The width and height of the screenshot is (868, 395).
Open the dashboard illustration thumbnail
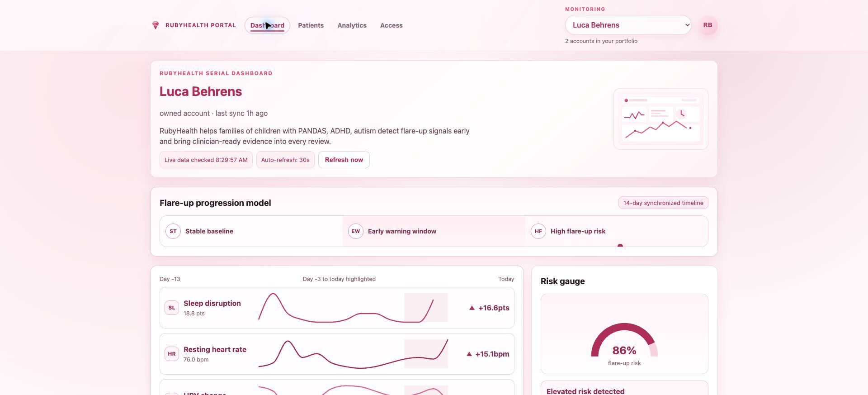coord(660,119)
